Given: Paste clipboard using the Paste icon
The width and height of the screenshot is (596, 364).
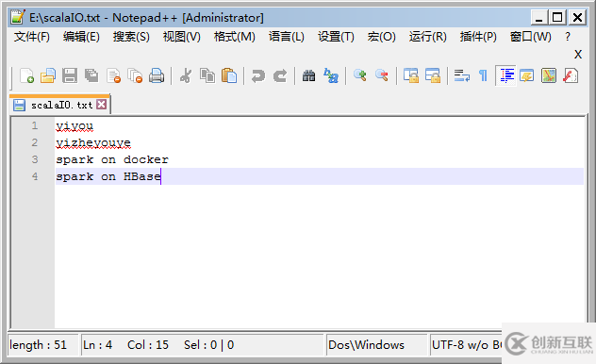Looking at the screenshot, I should coord(229,75).
